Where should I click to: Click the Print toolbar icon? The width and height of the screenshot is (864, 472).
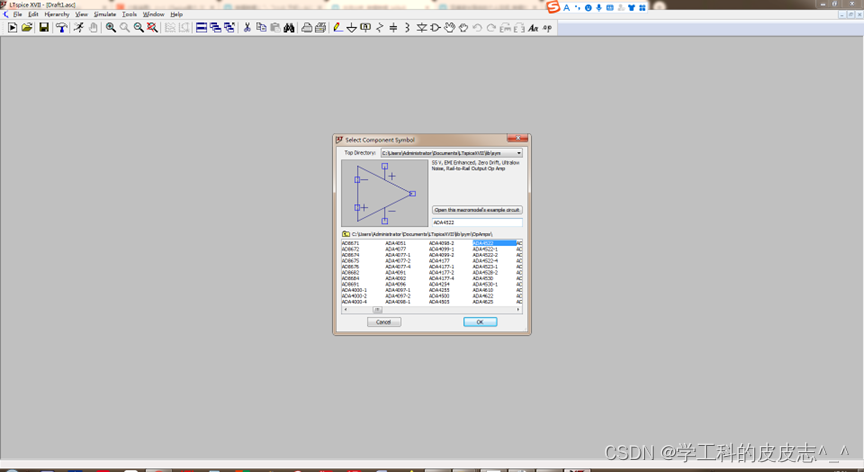(x=306, y=28)
